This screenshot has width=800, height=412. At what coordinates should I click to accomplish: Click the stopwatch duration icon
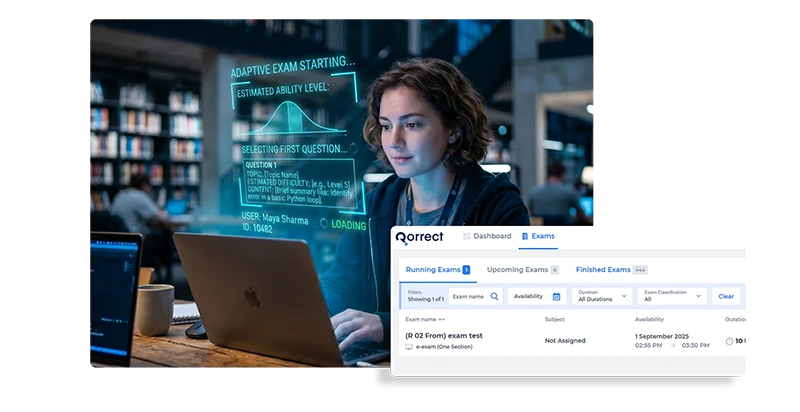730,341
